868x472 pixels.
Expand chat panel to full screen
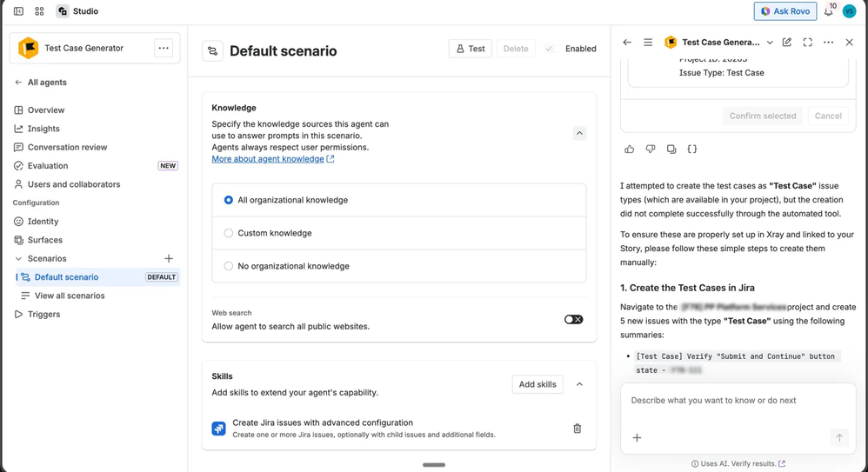(808, 42)
